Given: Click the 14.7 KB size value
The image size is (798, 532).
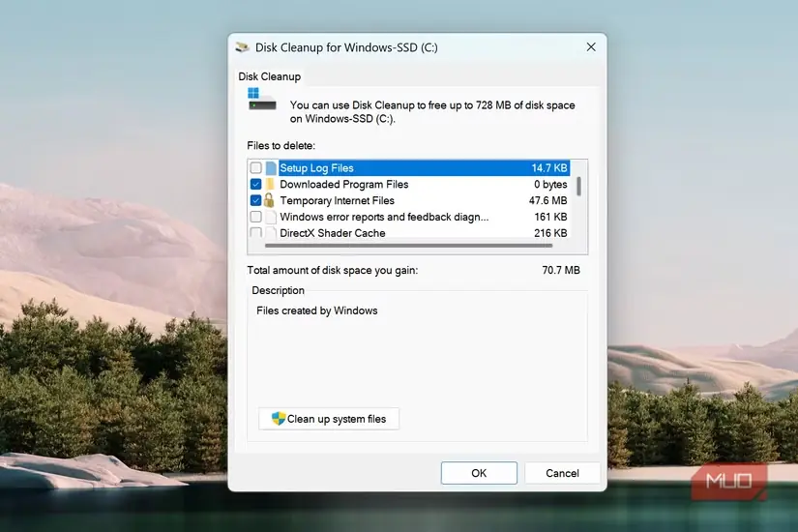Looking at the screenshot, I should click(x=549, y=168).
